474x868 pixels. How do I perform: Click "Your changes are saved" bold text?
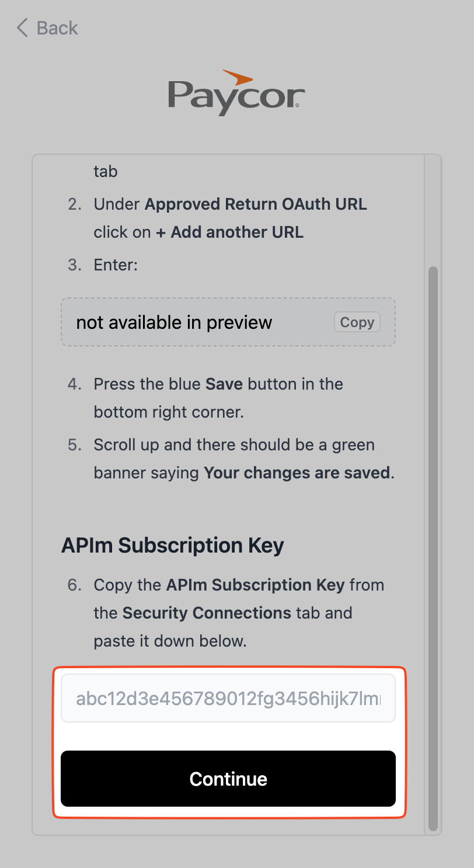point(297,473)
